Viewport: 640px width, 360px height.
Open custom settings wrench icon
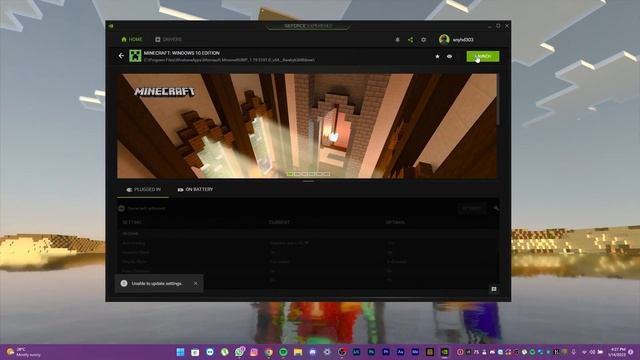tap(496, 208)
